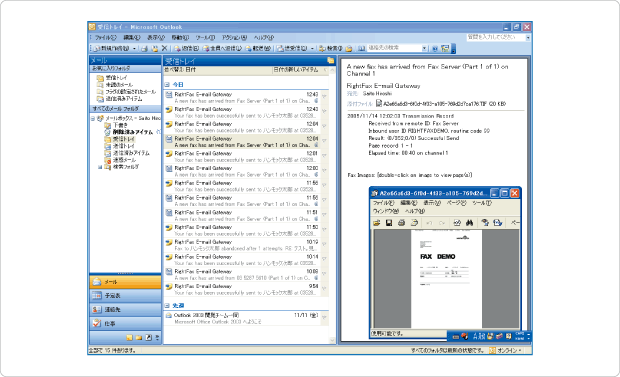Image resolution: width=620 pixels, height=377 pixels.
Task: Open the 送受信 dropdown arrow
Action: click(x=312, y=48)
